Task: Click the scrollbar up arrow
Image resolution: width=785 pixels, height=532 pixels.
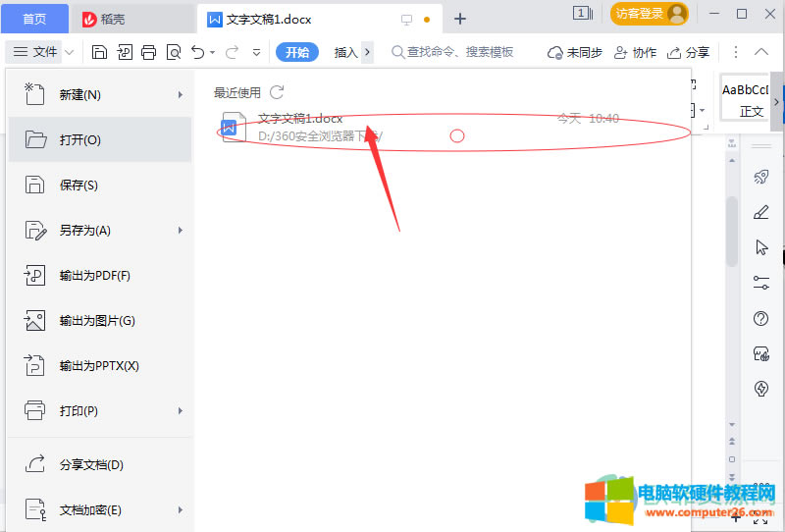Action: pos(732,161)
